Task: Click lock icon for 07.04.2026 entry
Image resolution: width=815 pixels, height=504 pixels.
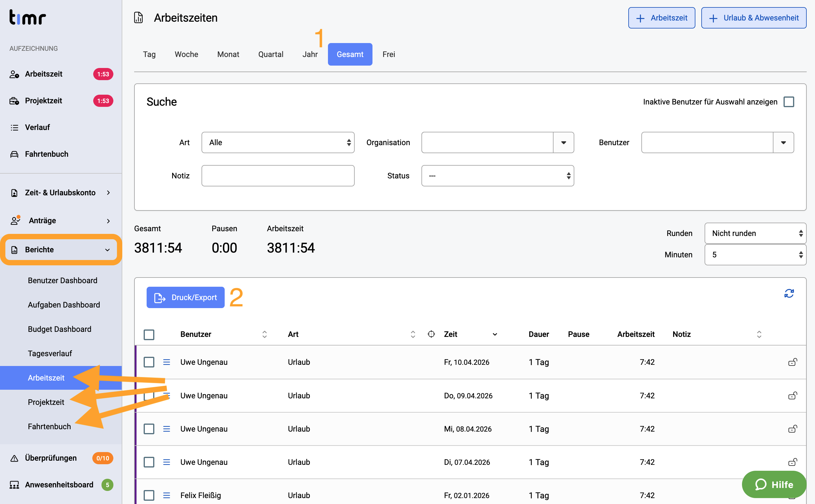Action: tap(792, 462)
